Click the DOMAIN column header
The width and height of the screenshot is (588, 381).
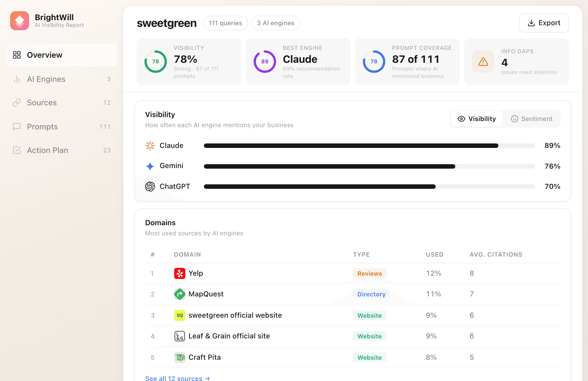(187, 254)
